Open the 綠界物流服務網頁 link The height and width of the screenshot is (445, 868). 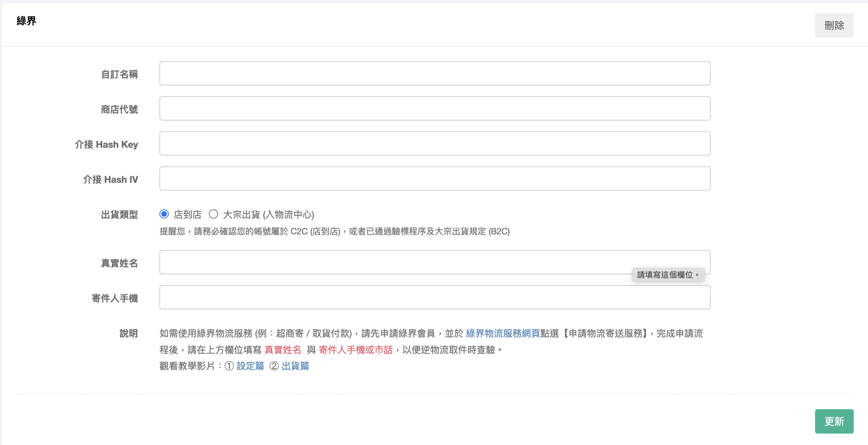(x=503, y=333)
